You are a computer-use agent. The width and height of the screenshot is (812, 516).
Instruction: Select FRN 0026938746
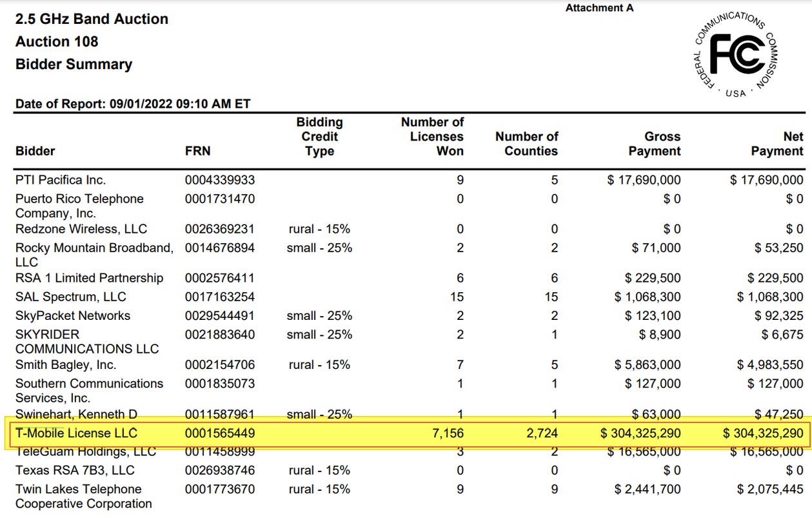click(x=220, y=470)
